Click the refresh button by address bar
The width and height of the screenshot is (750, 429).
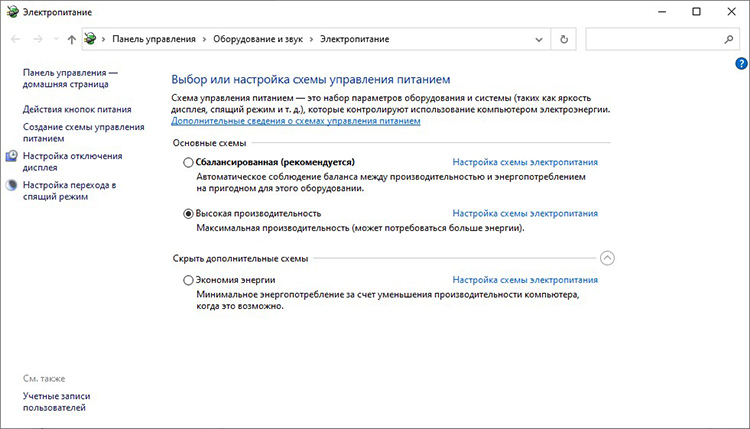coord(565,39)
